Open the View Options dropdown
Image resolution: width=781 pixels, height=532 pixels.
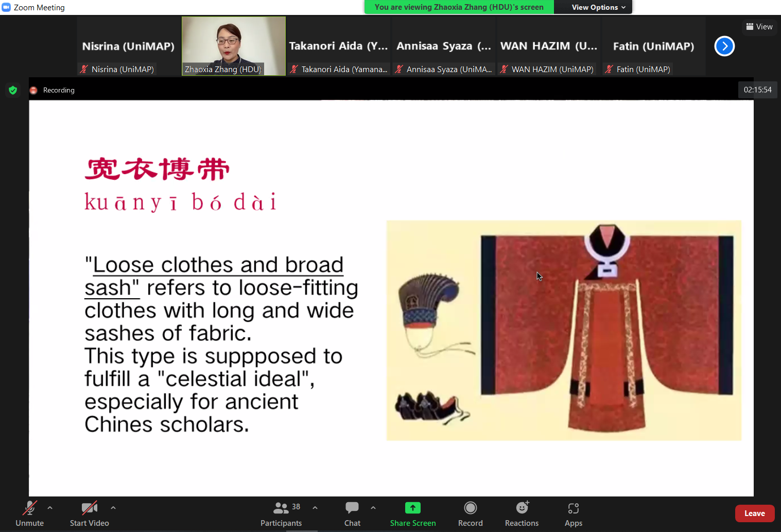[x=598, y=7]
